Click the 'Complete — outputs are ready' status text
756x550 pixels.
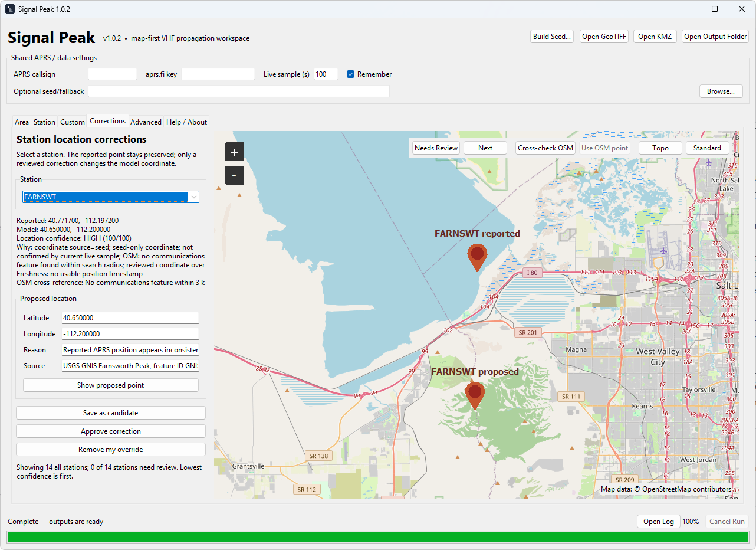click(x=55, y=522)
